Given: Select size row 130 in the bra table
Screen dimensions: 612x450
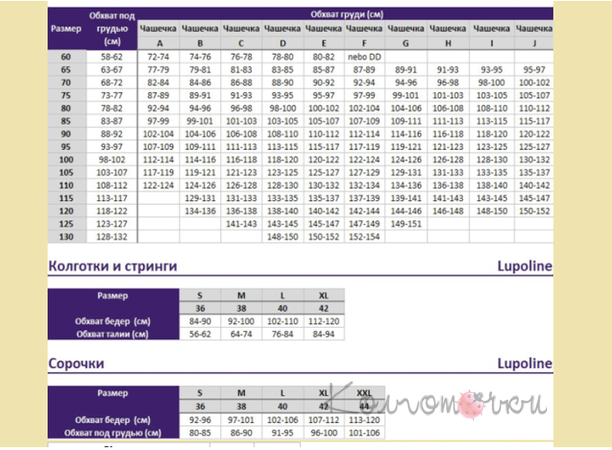Looking at the screenshot, I should point(66,238).
